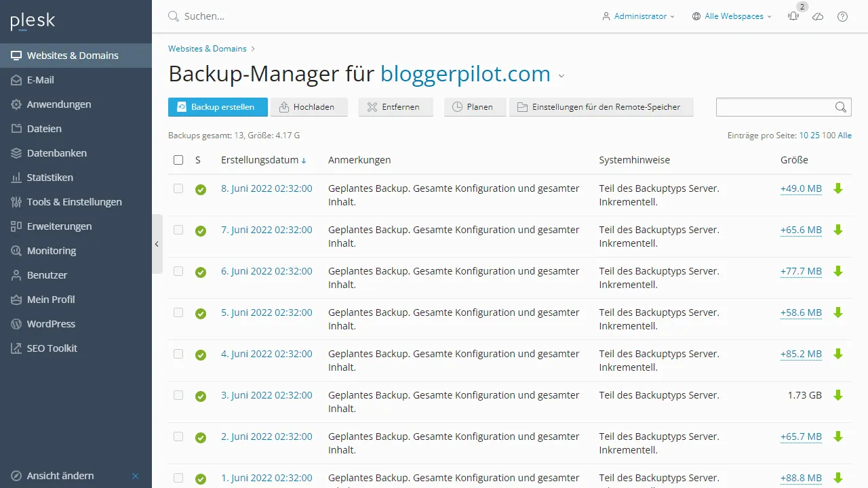
Task: Open the 8. Juni 2022 02:32:00 backup link
Action: click(x=267, y=188)
